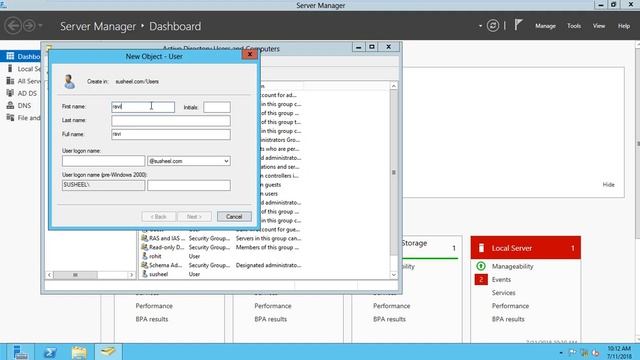
Task: Open the @susheel.com domain dropdown
Action: (x=189, y=161)
